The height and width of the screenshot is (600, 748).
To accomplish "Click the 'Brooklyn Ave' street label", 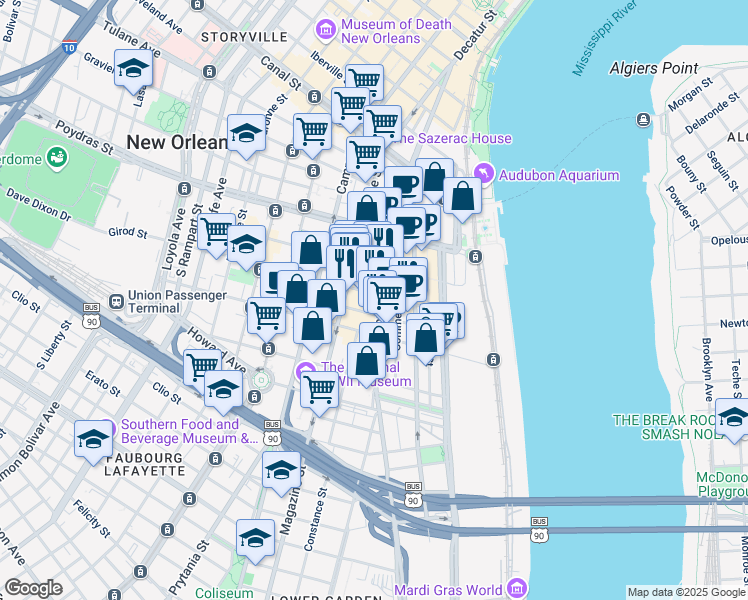I will click(707, 370).
